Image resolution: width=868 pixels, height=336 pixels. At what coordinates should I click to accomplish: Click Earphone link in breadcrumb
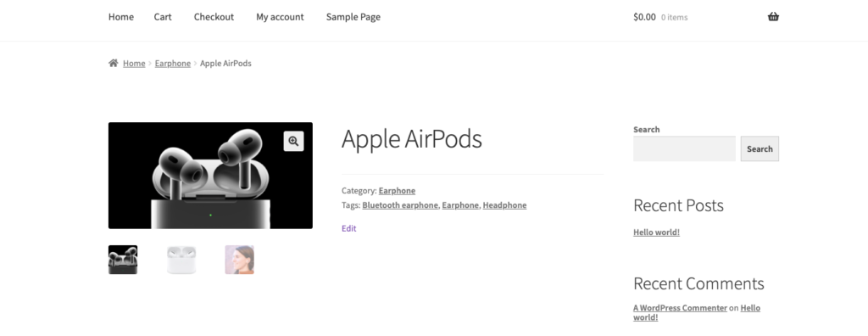[173, 63]
